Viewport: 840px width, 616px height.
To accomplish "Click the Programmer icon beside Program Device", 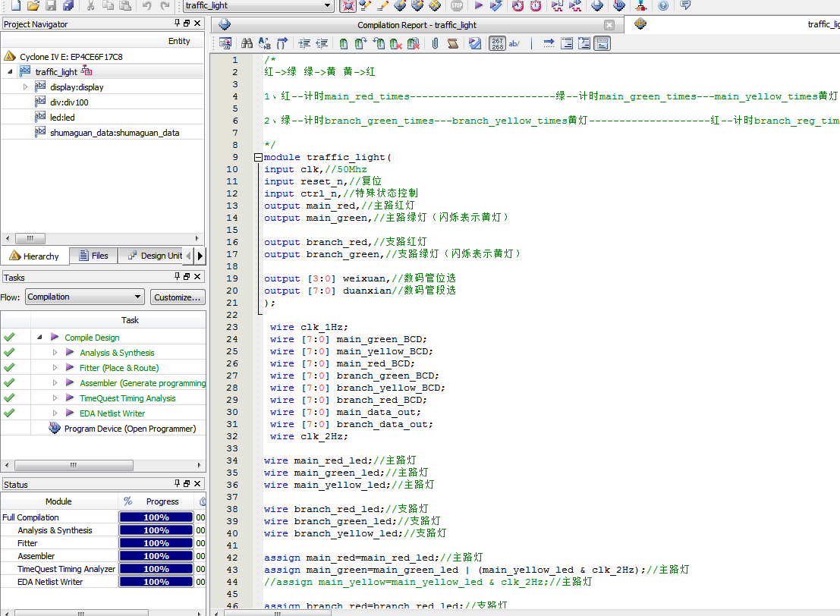I will pyautogui.click(x=54, y=428).
